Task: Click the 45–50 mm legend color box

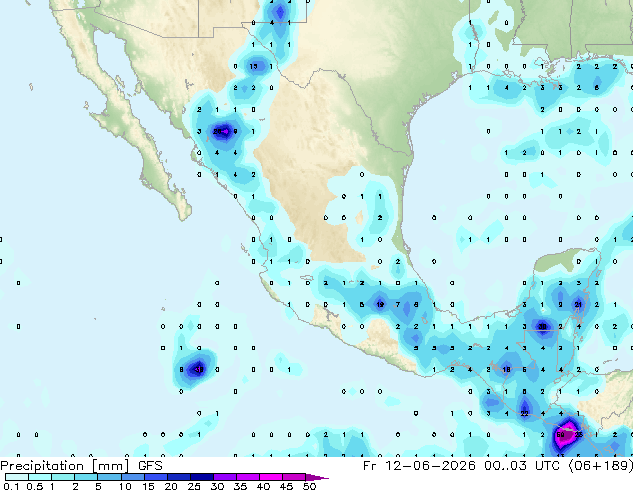Action: coord(294,477)
